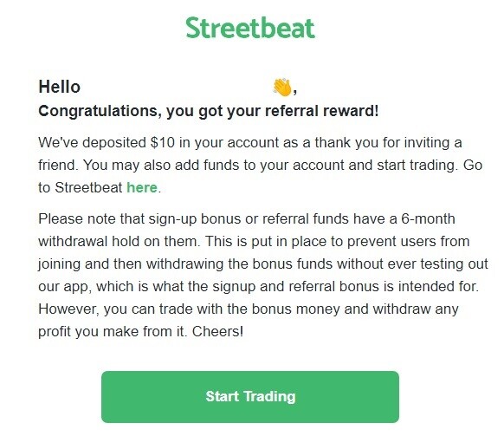This screenshot has height=436, width=504.
Task: Click the 'Hello' greeting text
Action: point(60,87)
